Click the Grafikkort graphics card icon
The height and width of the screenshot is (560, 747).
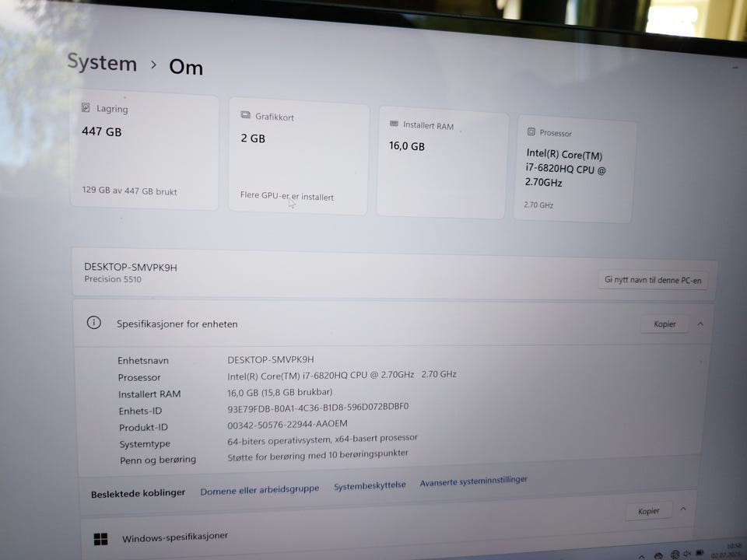tap(245, 115)
